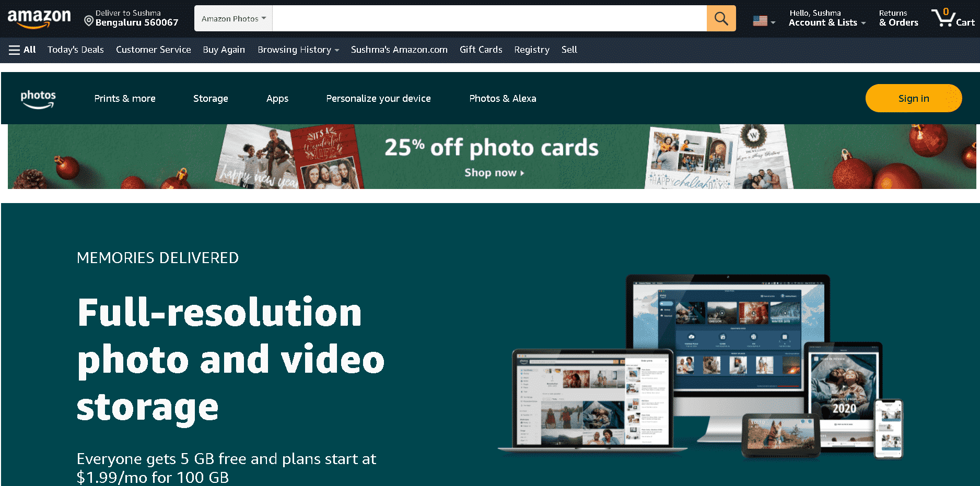
Task: Open the Registry link
Action: [532, 50]
